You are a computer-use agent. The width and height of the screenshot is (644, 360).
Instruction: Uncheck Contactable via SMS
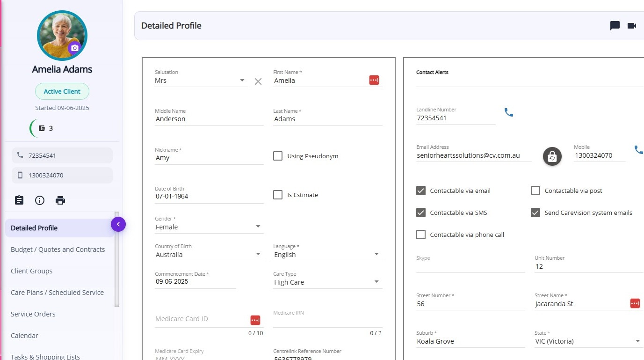[421, 213]
